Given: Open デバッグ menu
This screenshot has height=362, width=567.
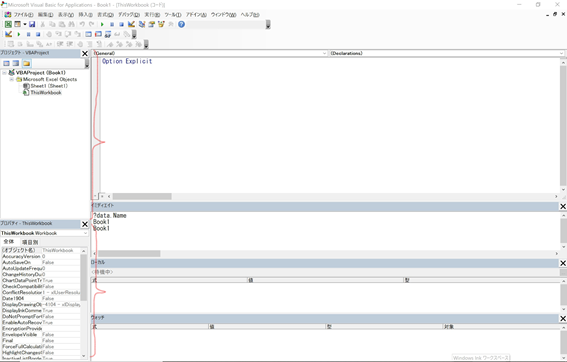Looking at the screenshot, I should [129, 15].
